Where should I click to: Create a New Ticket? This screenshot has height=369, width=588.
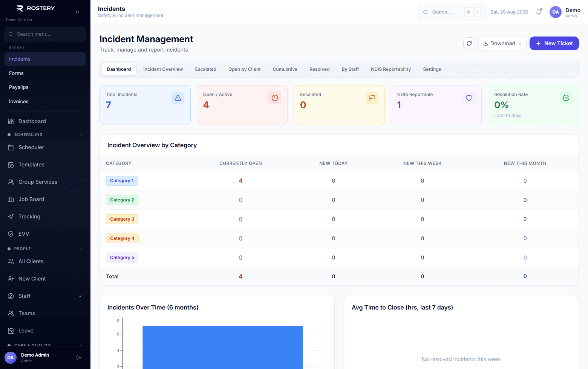[554, 43]
